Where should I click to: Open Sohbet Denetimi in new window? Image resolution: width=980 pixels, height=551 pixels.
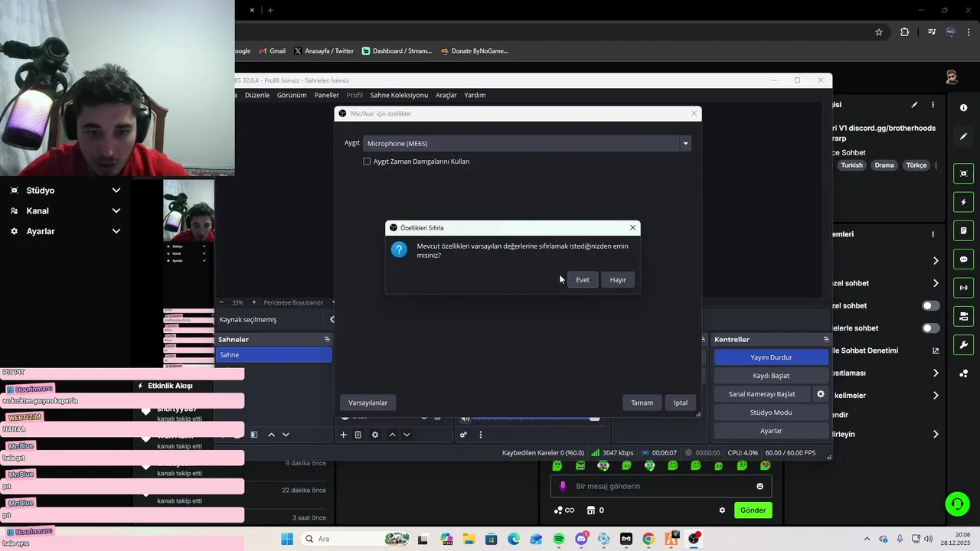(936, 350)
